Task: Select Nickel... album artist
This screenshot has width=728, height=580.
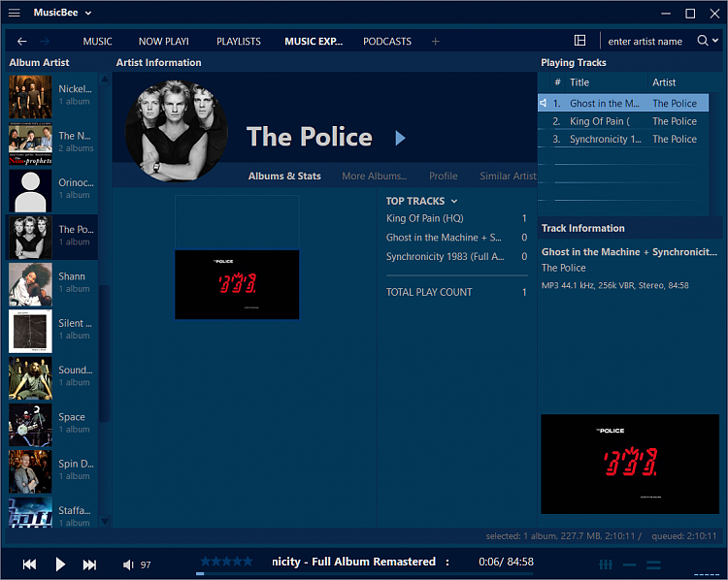Action: 51,97
